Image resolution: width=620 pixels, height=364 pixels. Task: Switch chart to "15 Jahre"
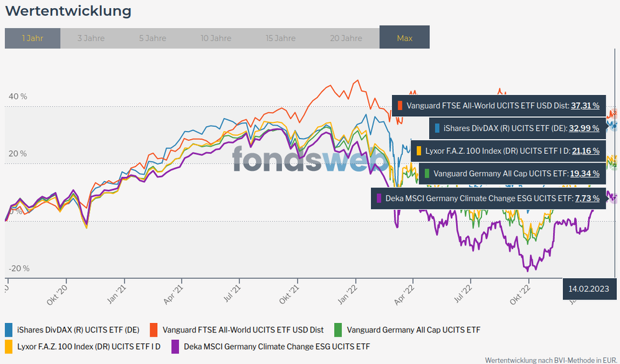(281, 38)
